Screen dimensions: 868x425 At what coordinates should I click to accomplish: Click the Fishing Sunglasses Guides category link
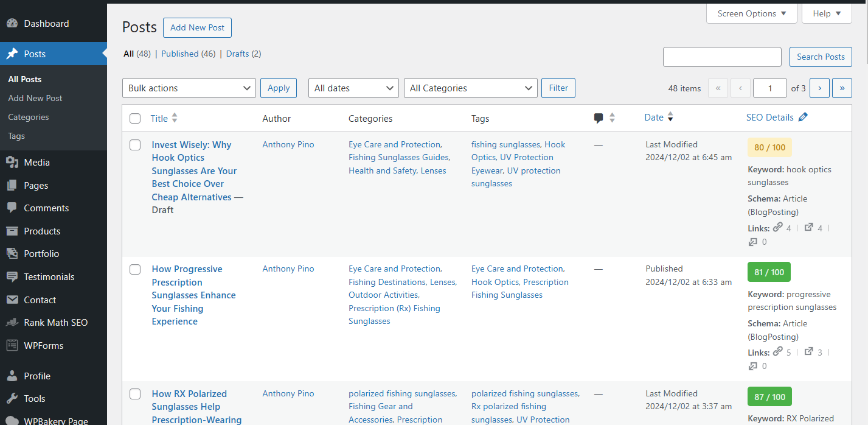[x=399, y=158]
